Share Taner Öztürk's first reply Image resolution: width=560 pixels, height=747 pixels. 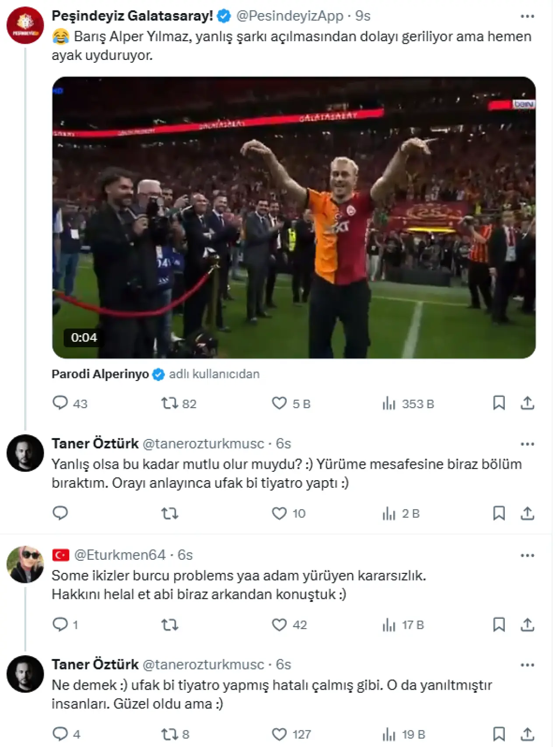pos(527,513)
